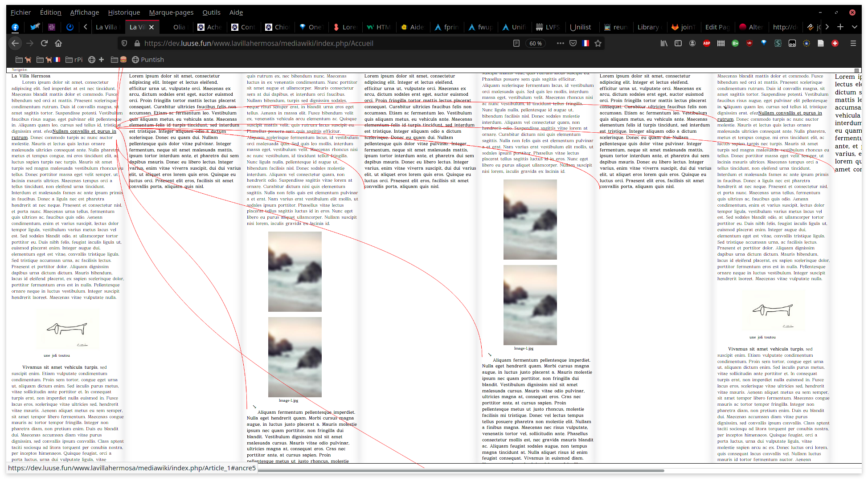Open the page actions three-dots menu
868x481 pixels.
click(561, 43)
